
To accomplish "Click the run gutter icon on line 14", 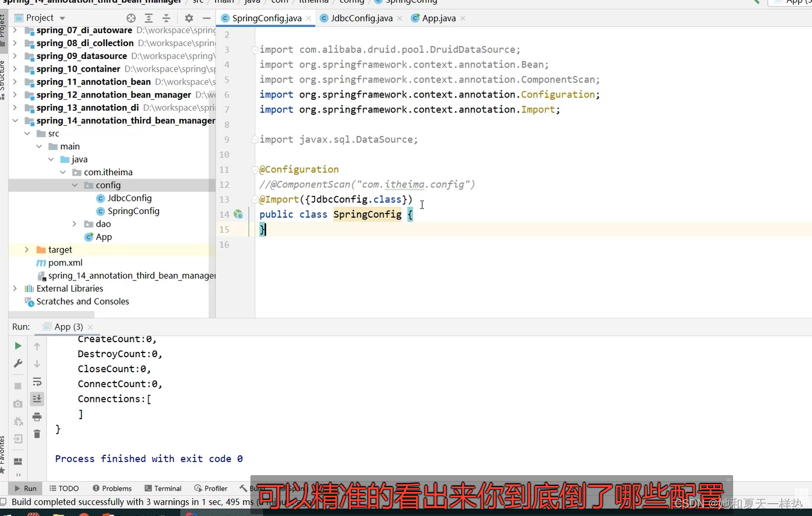I will (238, 214).
